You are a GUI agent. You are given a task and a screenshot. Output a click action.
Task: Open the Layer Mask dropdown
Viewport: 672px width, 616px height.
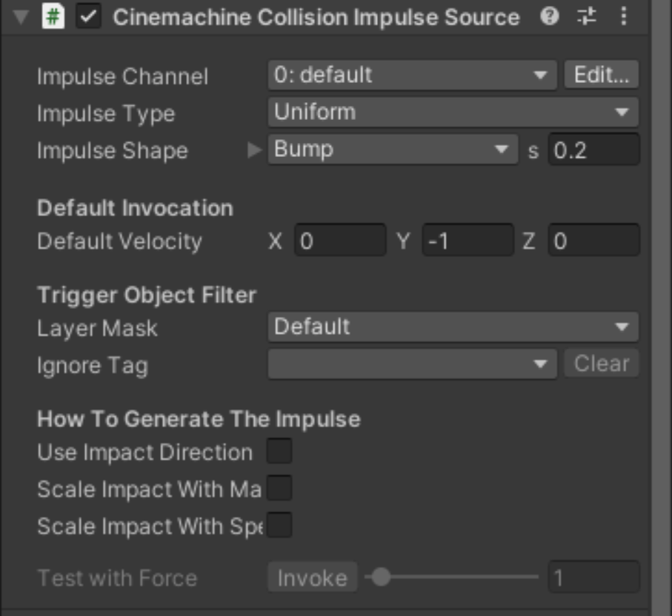(x=453, y=327)
